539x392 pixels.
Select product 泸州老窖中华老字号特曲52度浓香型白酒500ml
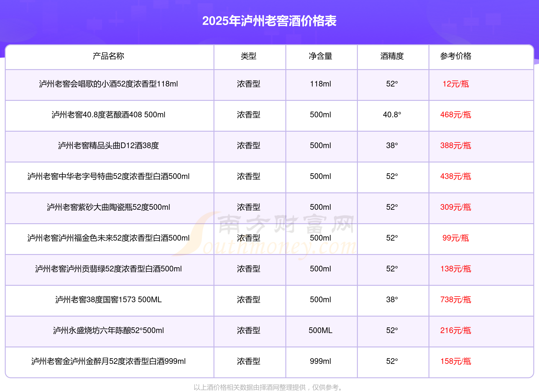(108, 176)
